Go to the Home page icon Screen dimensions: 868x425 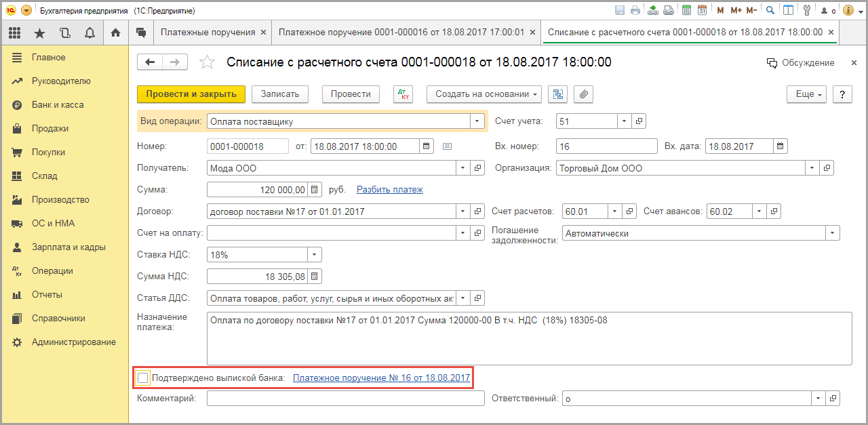coord(115,33)
